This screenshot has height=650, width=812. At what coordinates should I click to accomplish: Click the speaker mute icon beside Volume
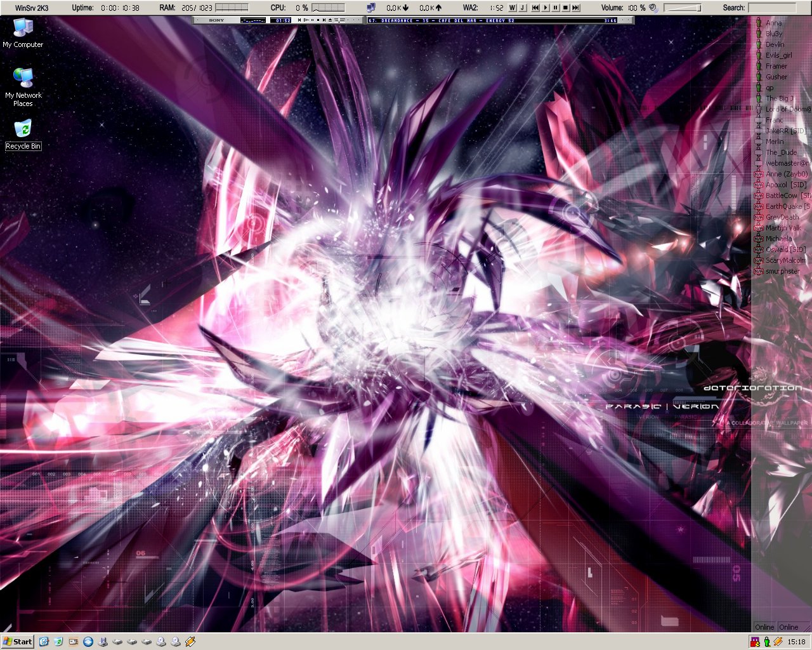654,8
